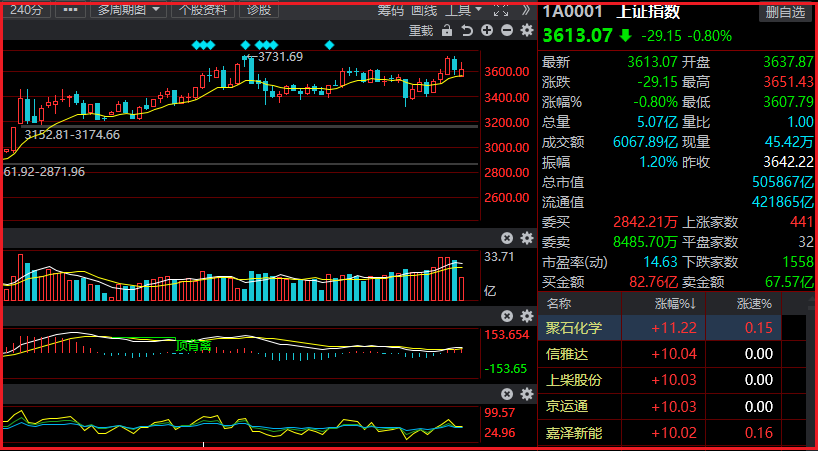Toggle fullscreen chart expand icon
The height and width of the screenshot is (451, 818).
[x=501, y=9]
